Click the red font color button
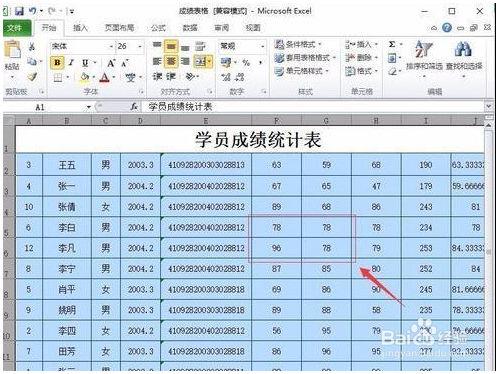The height and width of the screenshot is (374, 501). coord(105,78)
